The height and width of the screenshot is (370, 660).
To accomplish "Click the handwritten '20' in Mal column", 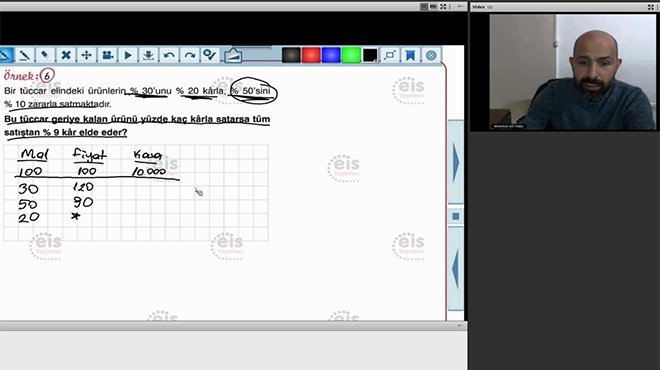I will click(29, 217).
